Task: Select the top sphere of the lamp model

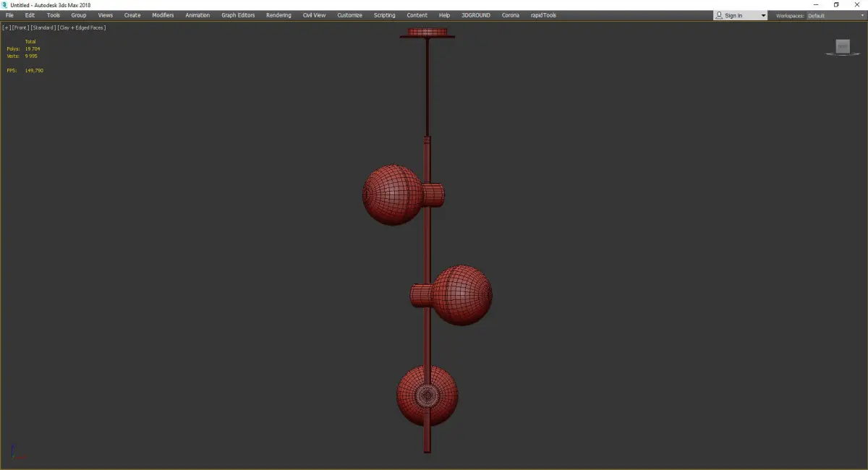Action: tap(391, 195)
